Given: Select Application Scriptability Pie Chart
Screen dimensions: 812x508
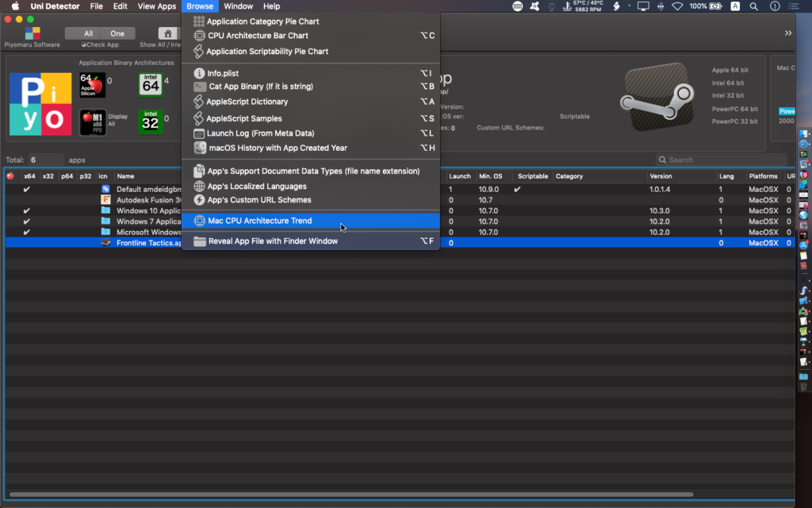Looking at the screenshot, I should pos(311,52).
